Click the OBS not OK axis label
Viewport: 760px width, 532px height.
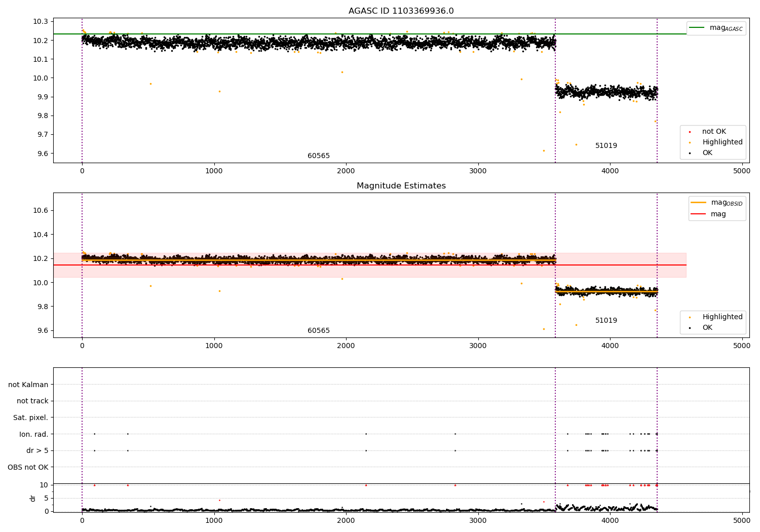(x=28, y=467)
